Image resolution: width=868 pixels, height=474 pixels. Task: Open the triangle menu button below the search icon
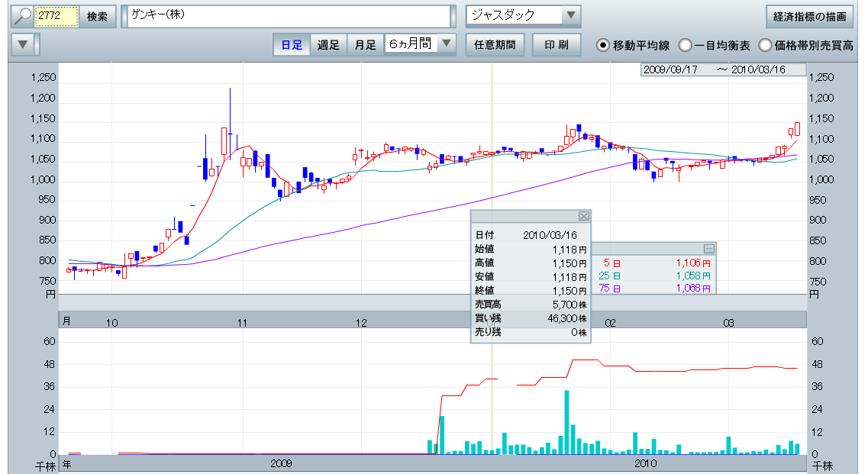[x=24, y=45]
